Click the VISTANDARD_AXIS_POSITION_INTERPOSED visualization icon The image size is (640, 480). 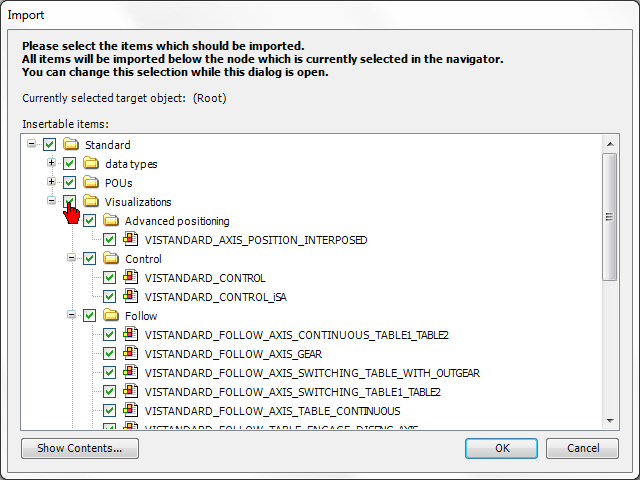coord(130,240)
